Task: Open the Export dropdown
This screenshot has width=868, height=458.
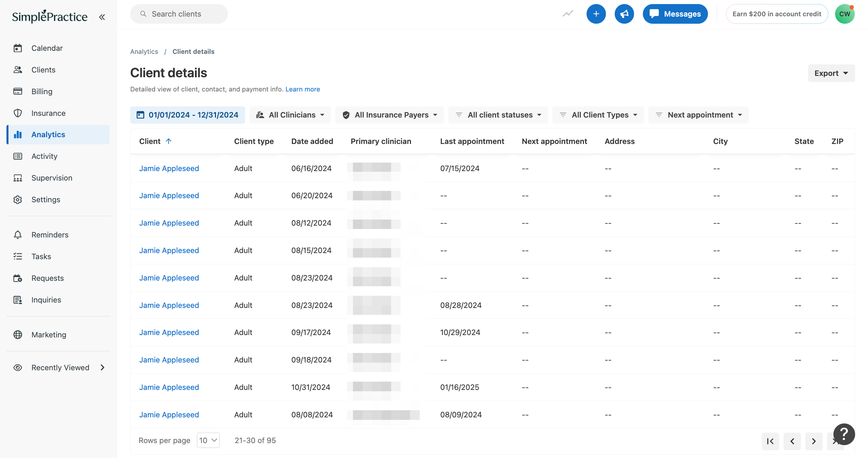Action: [x=831, y=73]
